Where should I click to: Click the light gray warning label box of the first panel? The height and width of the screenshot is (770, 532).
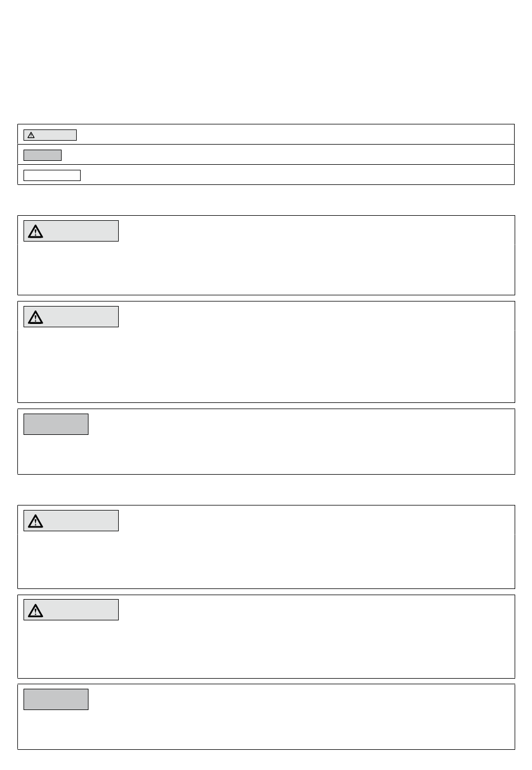pyautogui.click(x=71, y=231)
